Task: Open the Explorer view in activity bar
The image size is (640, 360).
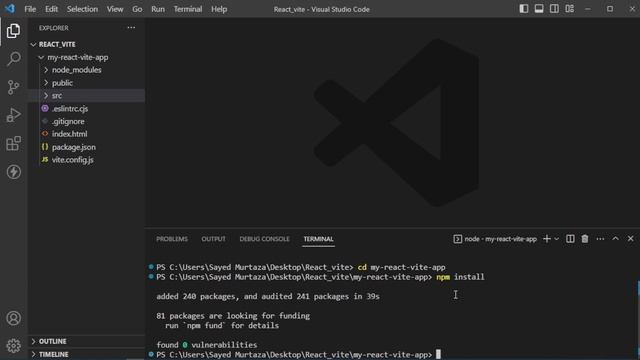Action: 13,31
